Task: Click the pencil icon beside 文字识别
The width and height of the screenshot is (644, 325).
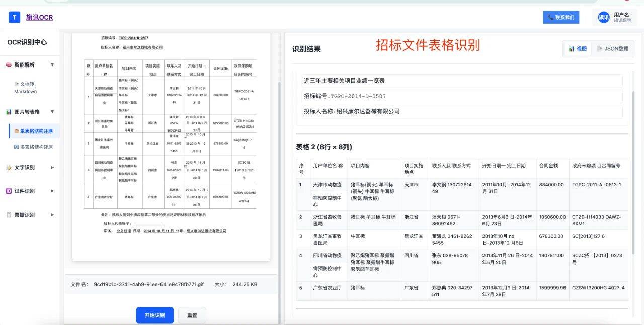Action: tap(9, 168)
